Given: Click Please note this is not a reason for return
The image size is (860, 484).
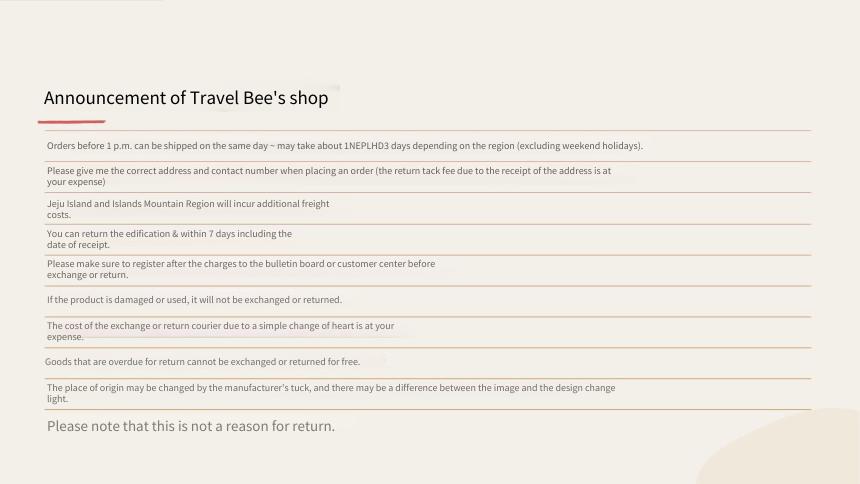Looking at the screenshot, I should (190, 426).
